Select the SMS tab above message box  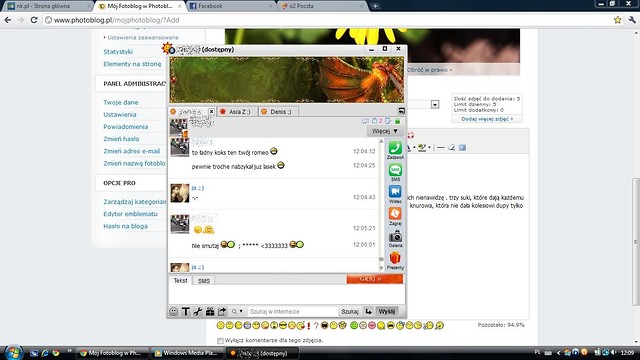pyautogui.click(x=204, y=281)
